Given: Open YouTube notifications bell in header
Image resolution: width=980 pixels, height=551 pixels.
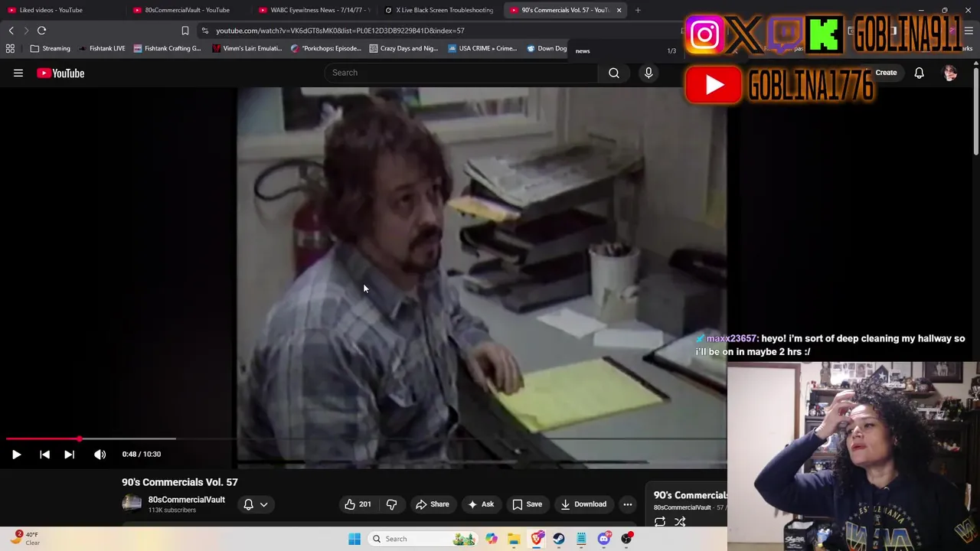Looking at the screenshot, I should click(x=919, y=73).
